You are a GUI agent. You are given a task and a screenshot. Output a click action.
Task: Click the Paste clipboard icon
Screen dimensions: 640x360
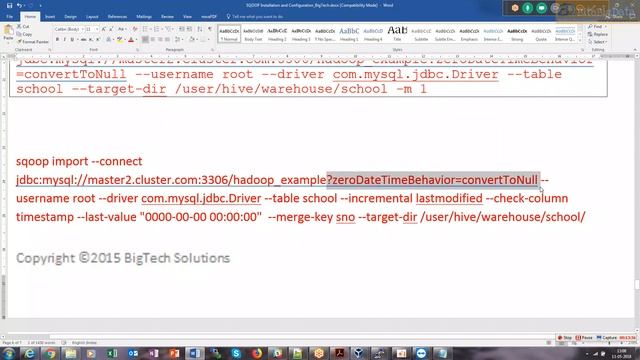[x=8, y=30]
